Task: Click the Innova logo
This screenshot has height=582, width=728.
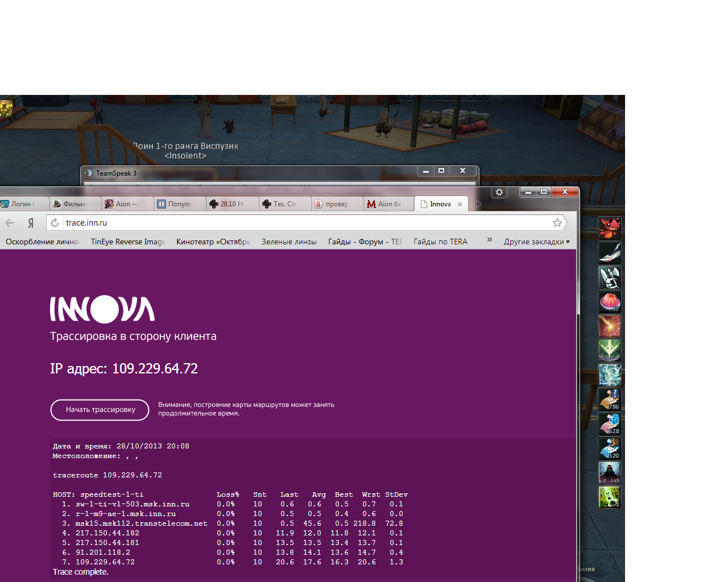Action: [x=102, y=309]
